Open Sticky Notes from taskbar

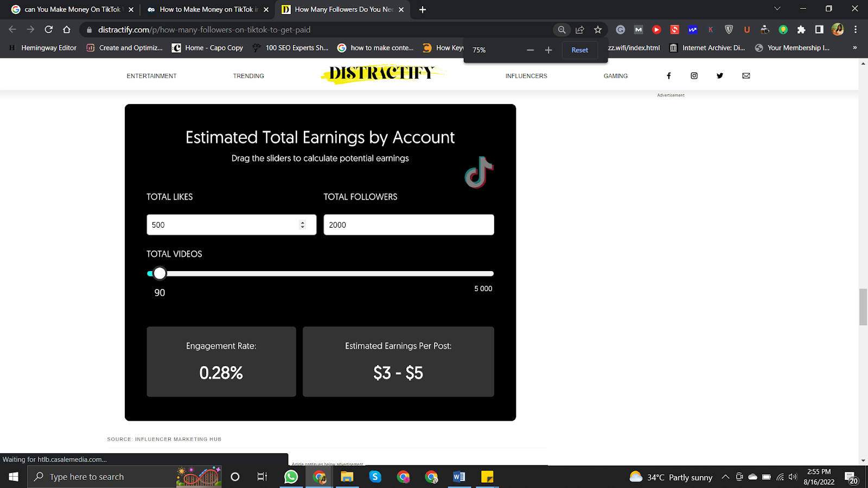(x=487, y=477)
